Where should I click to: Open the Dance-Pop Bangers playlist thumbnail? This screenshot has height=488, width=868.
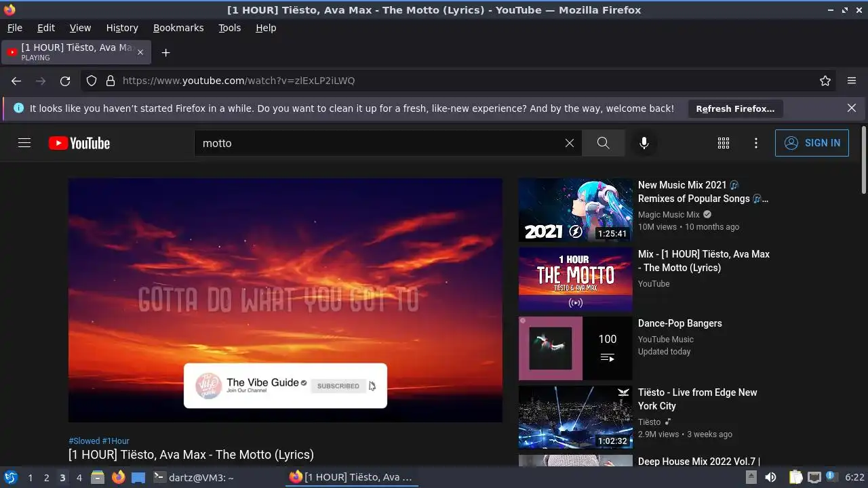pos(576,348)
